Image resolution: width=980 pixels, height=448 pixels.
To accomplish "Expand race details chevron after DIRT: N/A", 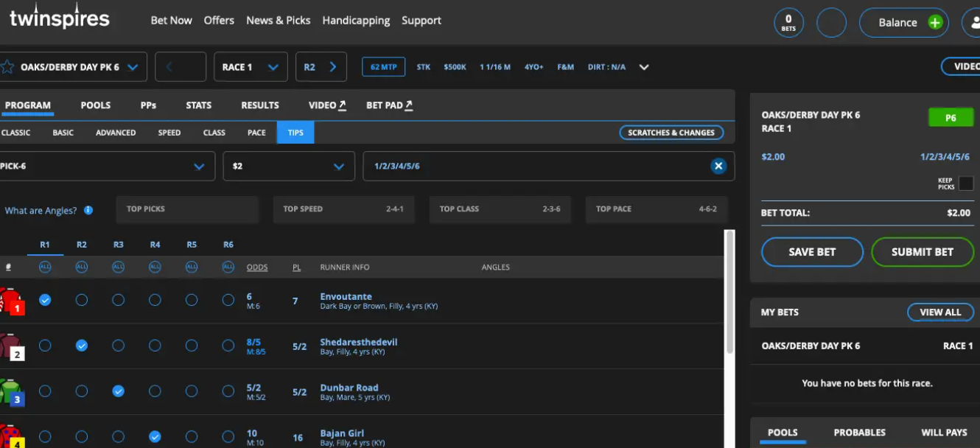I will coord(644,67).
